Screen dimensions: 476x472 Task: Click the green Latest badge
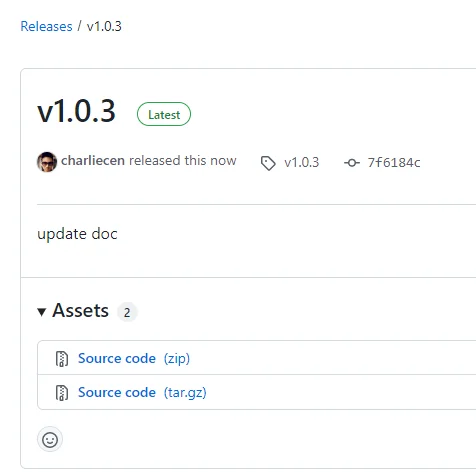(x=164, y=114)
